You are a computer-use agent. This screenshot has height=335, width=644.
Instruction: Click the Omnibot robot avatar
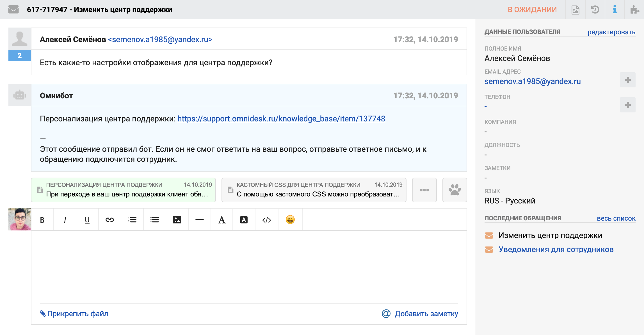click(x=20, y=95)
